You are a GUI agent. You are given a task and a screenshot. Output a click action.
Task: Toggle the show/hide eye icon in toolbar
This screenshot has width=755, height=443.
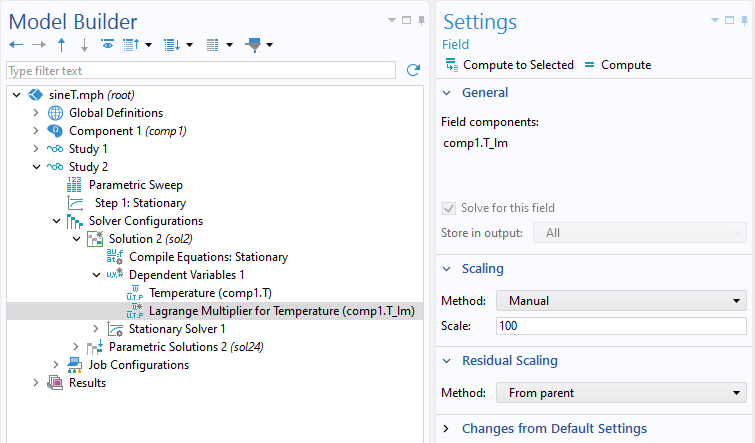(x=107, y=44)
